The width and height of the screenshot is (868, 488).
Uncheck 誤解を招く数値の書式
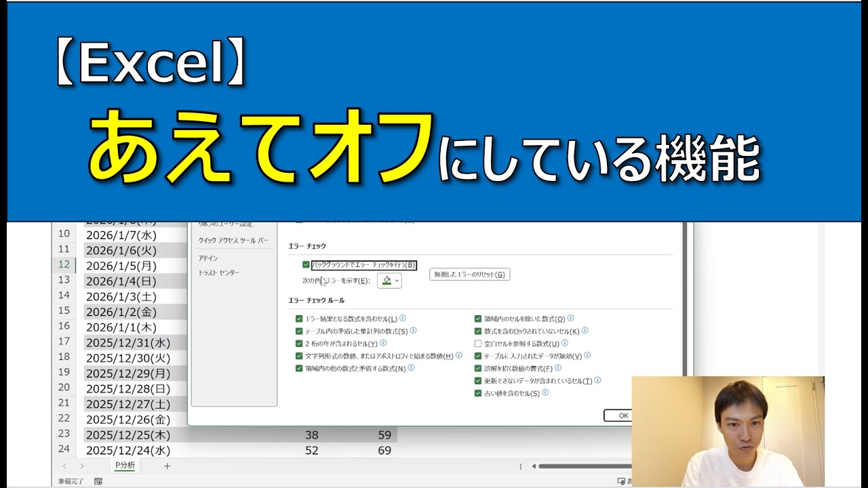pos(478,368)
